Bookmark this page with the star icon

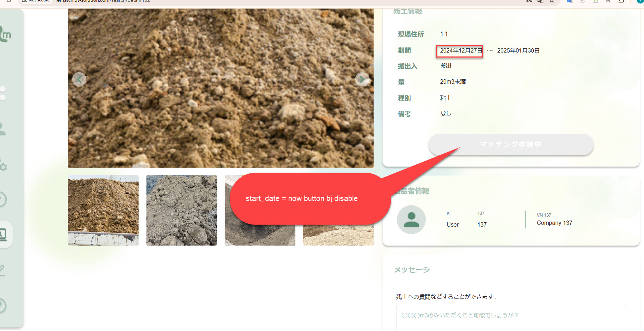pyautogui.click(x=552, y=1)
